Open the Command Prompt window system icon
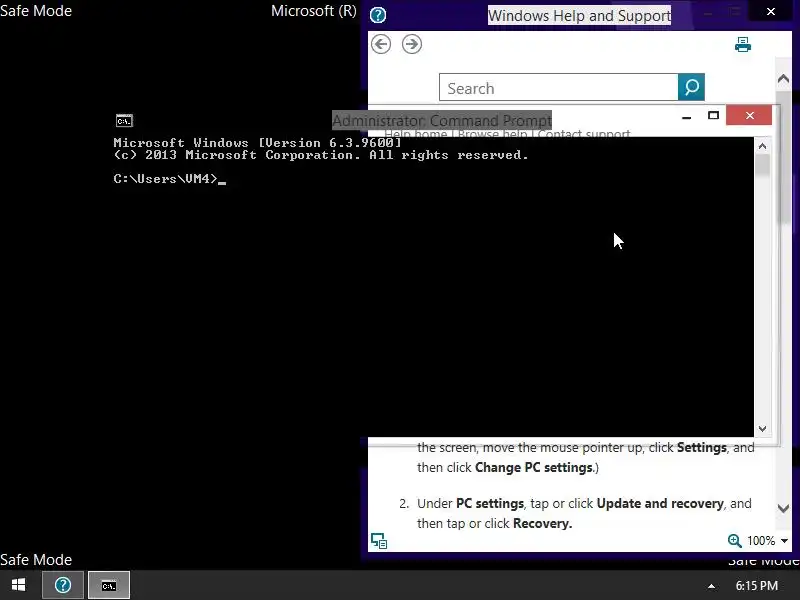Image resolution: width=800 pixels, height=600 pixels. [x=124, y=120]
